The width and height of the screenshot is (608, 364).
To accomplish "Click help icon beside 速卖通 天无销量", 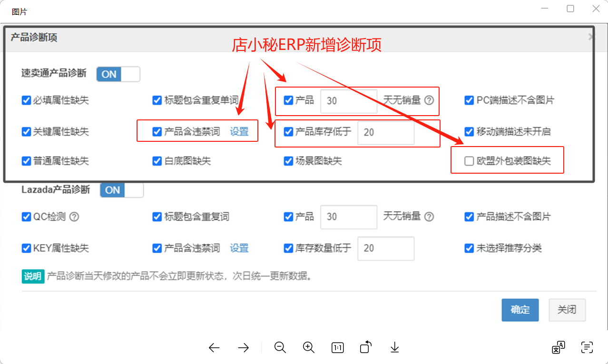I will [x=429, y=100].
